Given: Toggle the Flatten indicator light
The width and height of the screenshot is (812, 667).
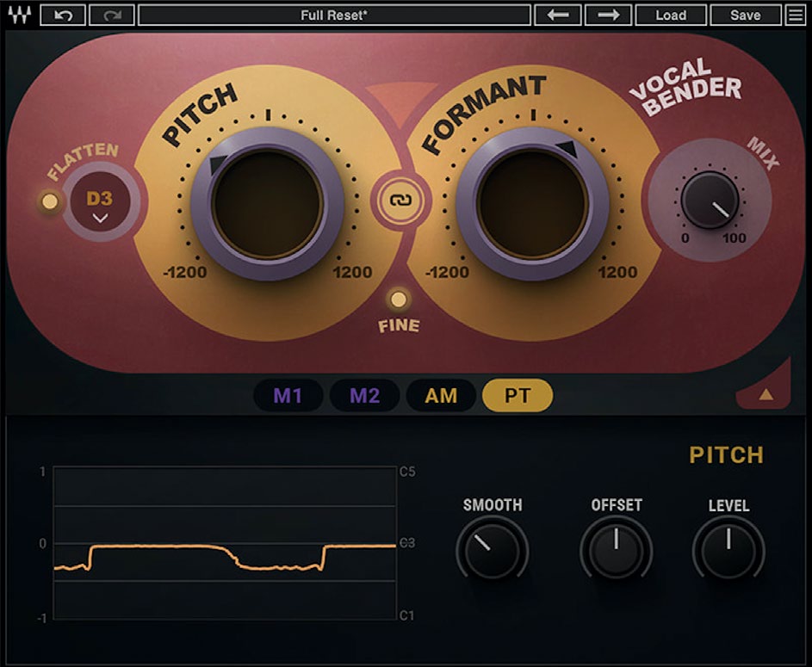Looking at the screenshot, I should click(50, 201).
